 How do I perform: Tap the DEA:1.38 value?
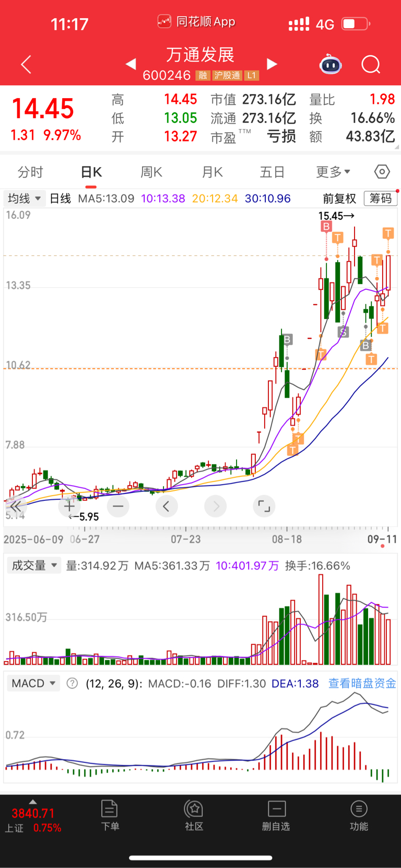(295, 683)
